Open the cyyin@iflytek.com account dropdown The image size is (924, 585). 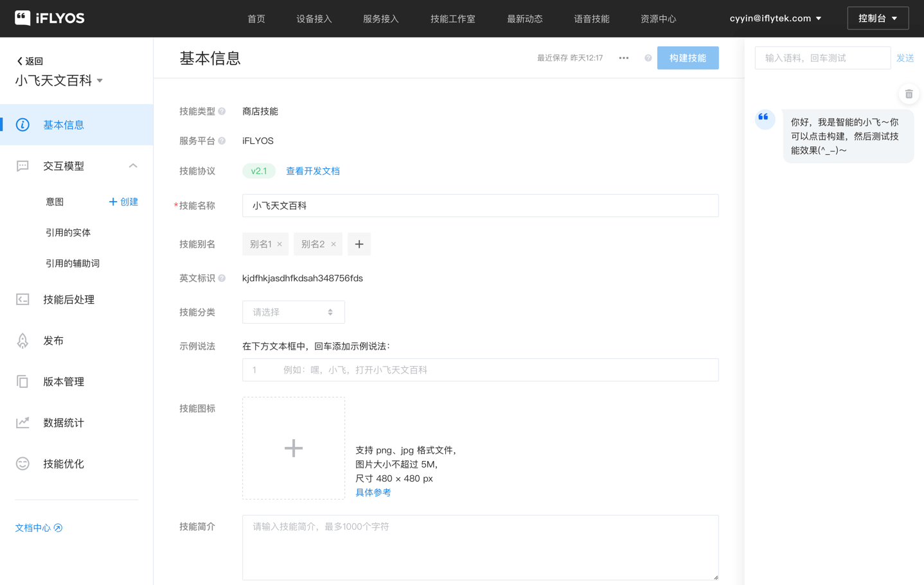click(776, 18)
